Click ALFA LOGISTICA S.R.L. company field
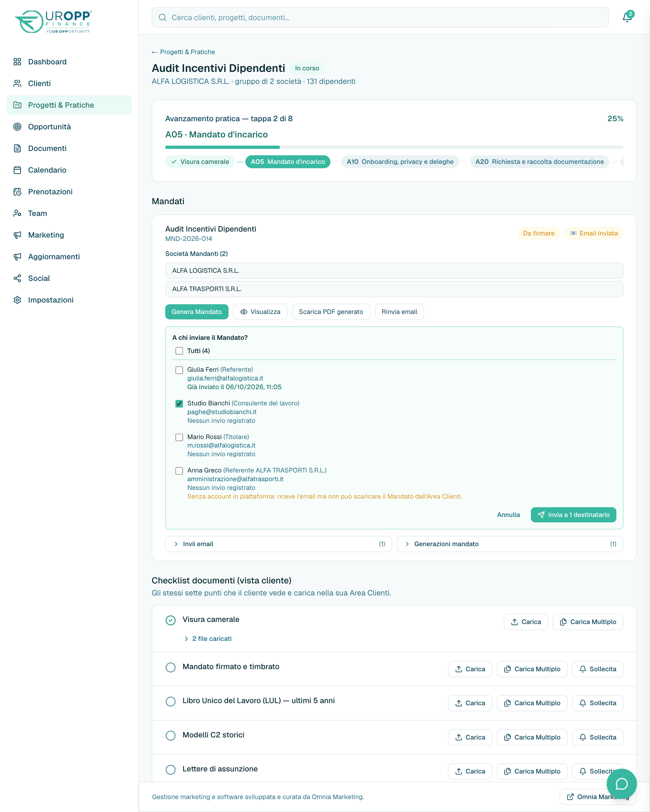This screenshot has width=650, height=812. click(394, 270)
